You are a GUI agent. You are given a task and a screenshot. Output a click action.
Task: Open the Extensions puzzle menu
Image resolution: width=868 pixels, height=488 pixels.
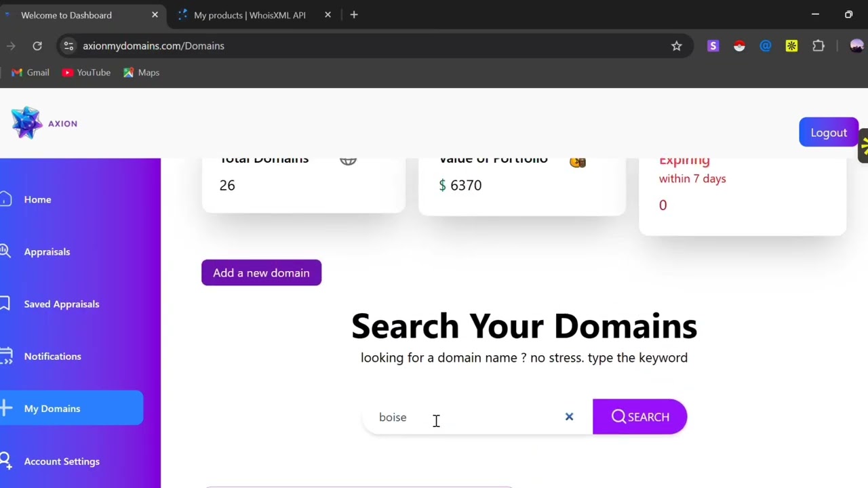(x=818, y=45)
